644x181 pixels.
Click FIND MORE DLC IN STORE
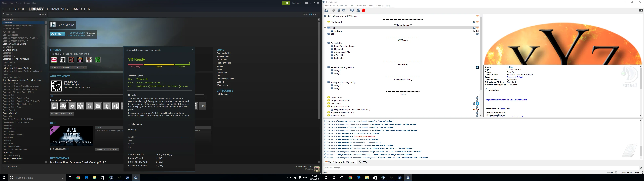coord(107,149)
